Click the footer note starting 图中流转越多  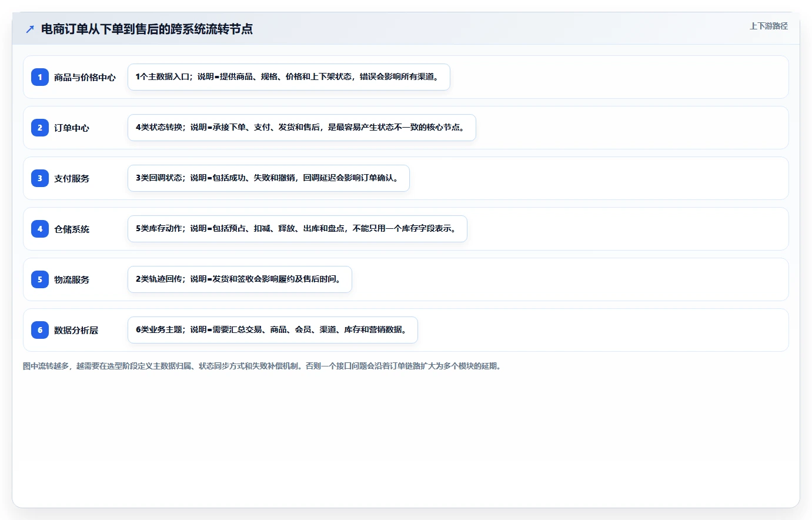262,366
